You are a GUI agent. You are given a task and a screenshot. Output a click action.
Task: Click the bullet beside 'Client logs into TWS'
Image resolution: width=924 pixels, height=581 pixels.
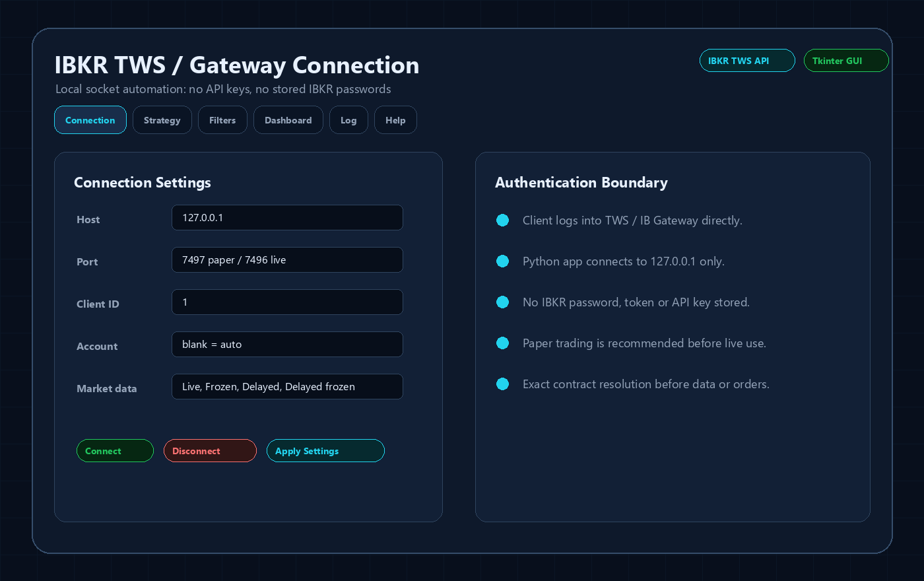[x=503, y=221]
